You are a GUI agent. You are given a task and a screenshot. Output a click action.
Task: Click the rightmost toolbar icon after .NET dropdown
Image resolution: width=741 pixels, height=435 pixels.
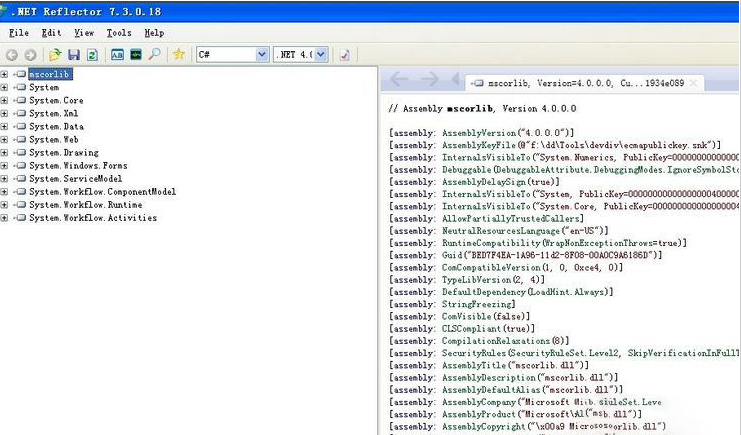click(x=344, y=55)
